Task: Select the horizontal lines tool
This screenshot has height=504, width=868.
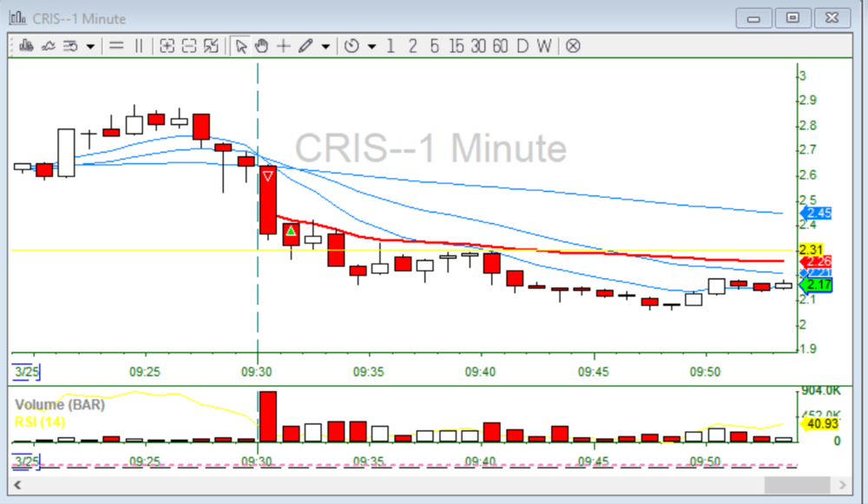Action: click(115, 46)
